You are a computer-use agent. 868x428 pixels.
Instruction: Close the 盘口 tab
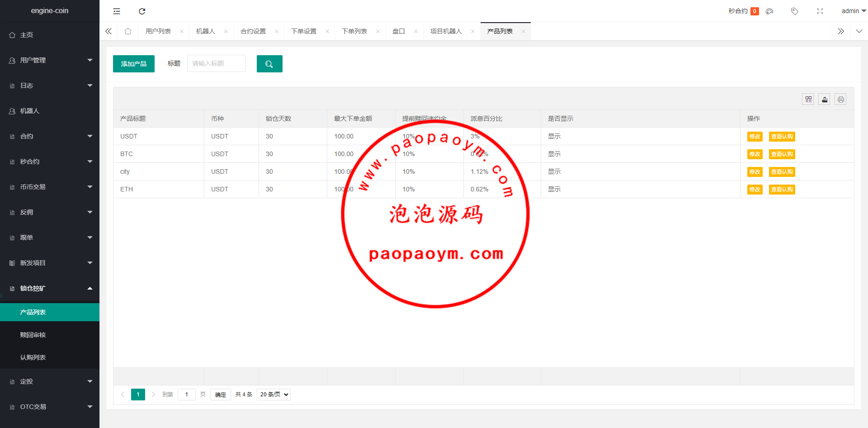click(x=416, y=31)
